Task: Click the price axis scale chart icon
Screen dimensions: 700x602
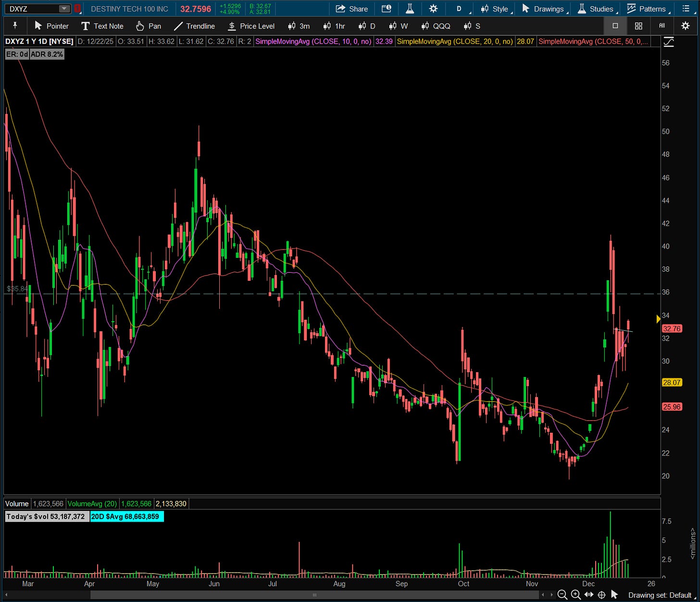Action: [x=669, y=42]
